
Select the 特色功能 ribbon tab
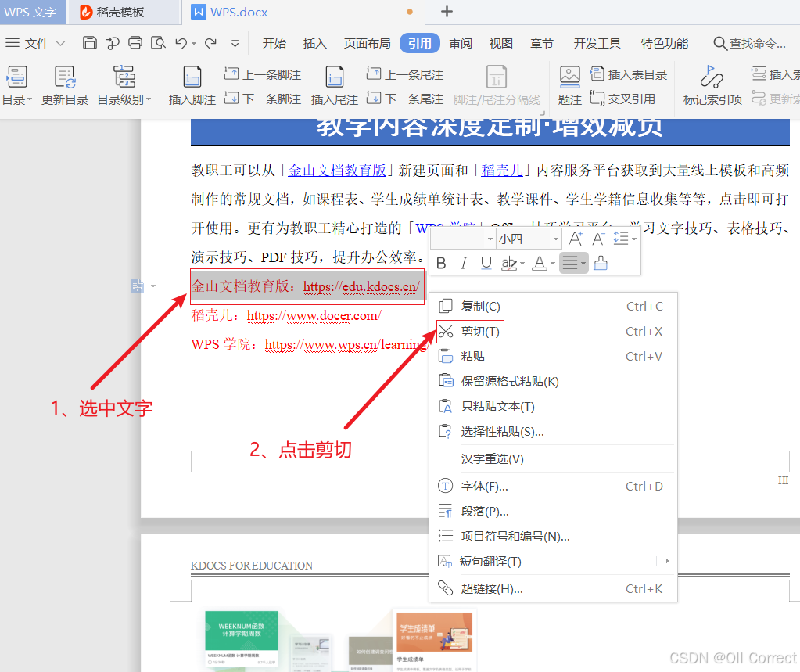[664, 43]
